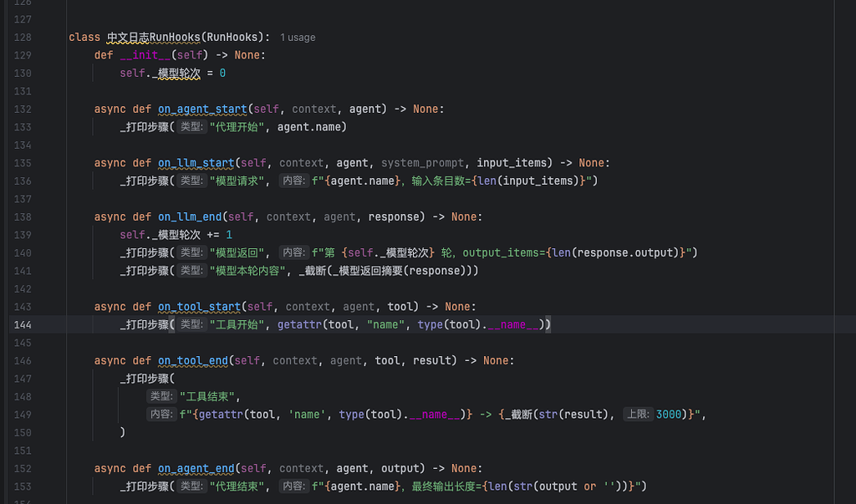
Task: Click line number 153 in the gutter
Action: point(23,486)
